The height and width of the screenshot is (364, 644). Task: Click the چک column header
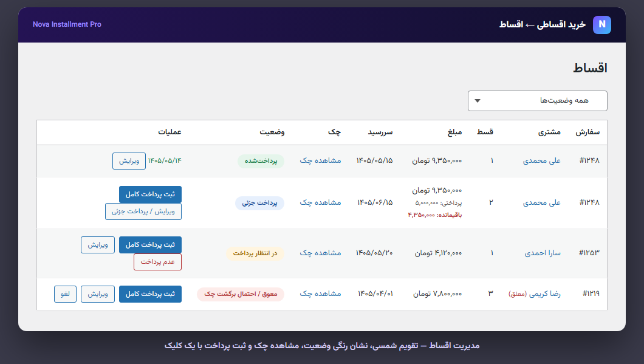tap(334, 132)
